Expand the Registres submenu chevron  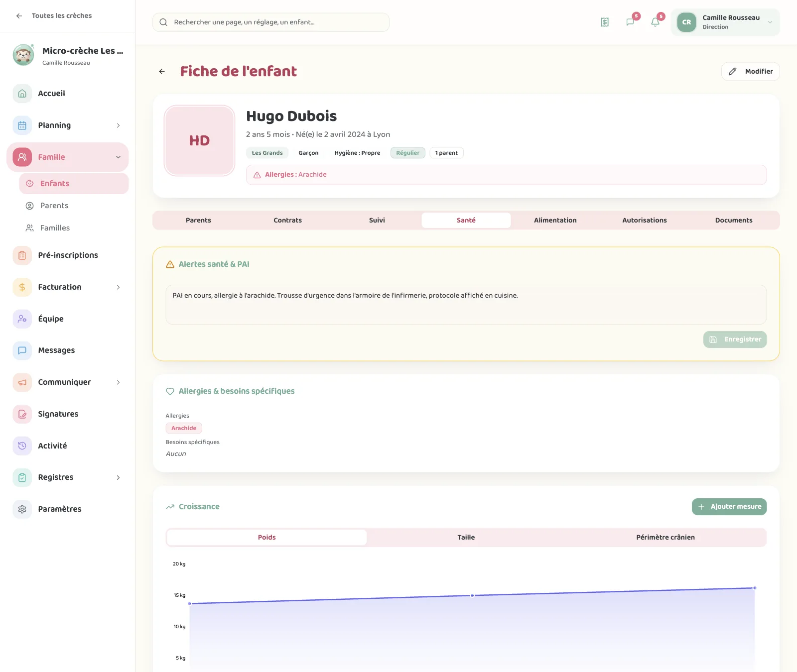click(x=118, y=477)
